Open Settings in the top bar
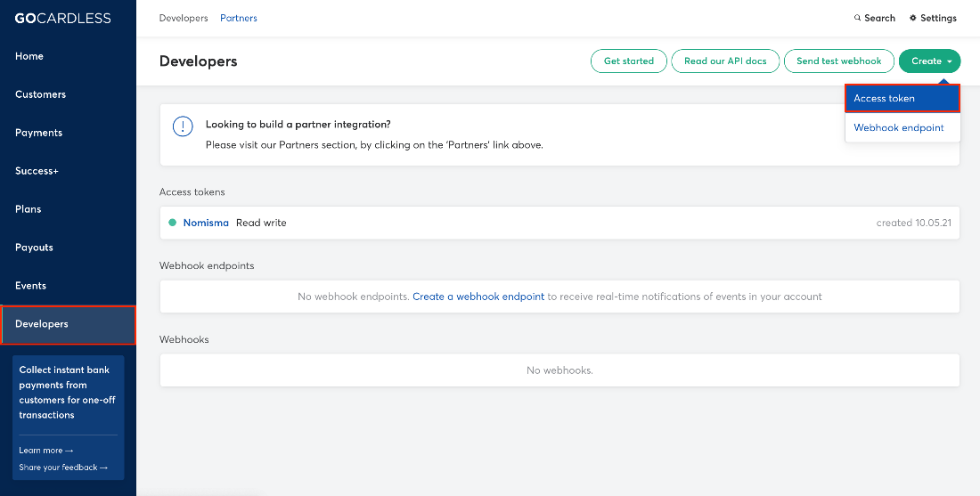This screenshot has height=496, width=980. pos(933,18)
